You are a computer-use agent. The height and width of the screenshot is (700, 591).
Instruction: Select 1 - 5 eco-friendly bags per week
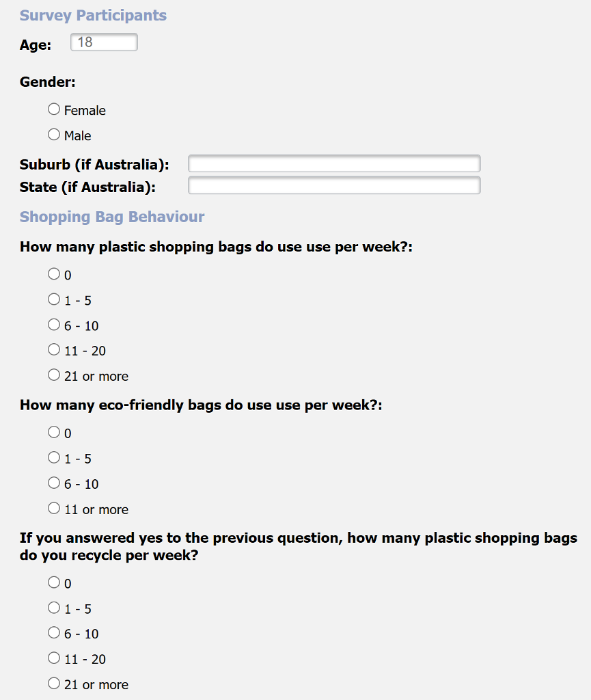(53, 457)
